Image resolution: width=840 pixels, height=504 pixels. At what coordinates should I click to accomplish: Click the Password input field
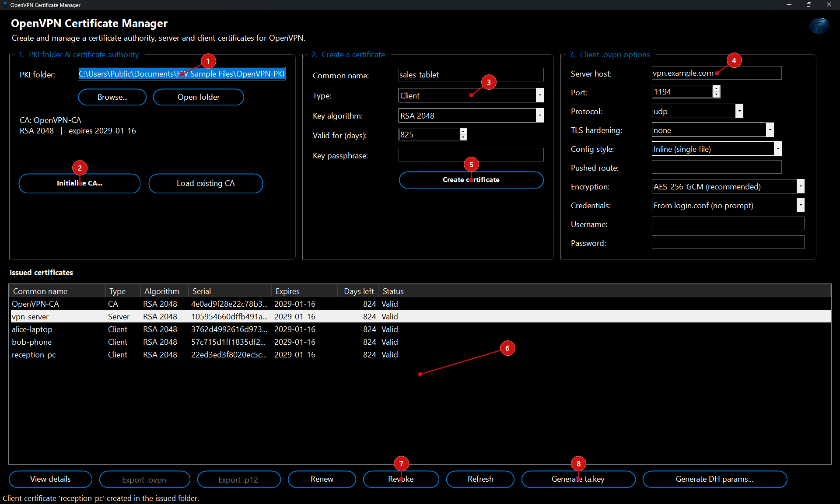click(x=728, y=242)
